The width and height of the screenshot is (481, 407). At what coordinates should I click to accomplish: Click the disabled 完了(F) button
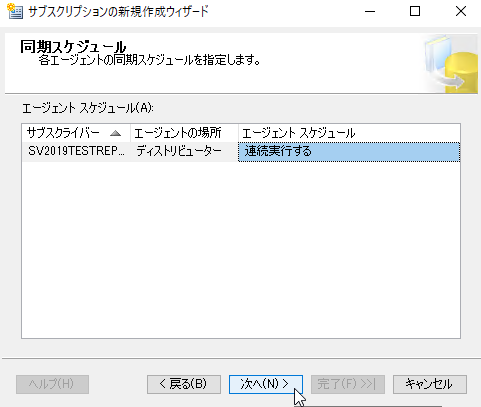coord(348,384)
